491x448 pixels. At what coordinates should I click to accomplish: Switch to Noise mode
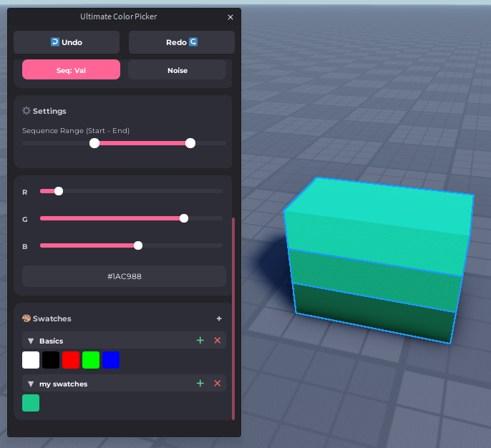coord(177,70)
